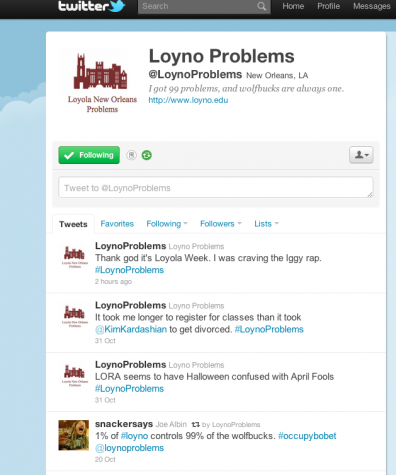Click #LoynoProblems hashtag in divorce tweet

tap(269, 329)
